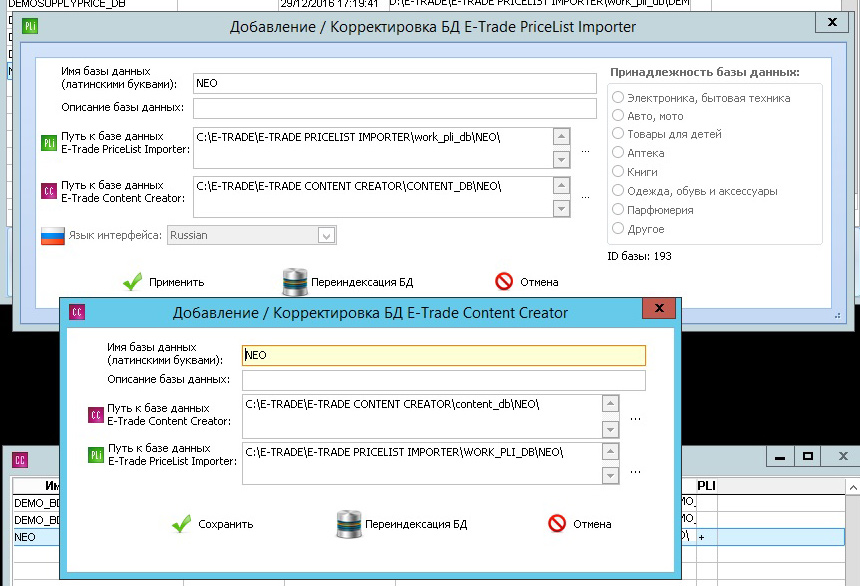Click database icon in Content Creator dialog
Image resolution: width=860 pixels, height=586 pixels.
tap(348, 524)
